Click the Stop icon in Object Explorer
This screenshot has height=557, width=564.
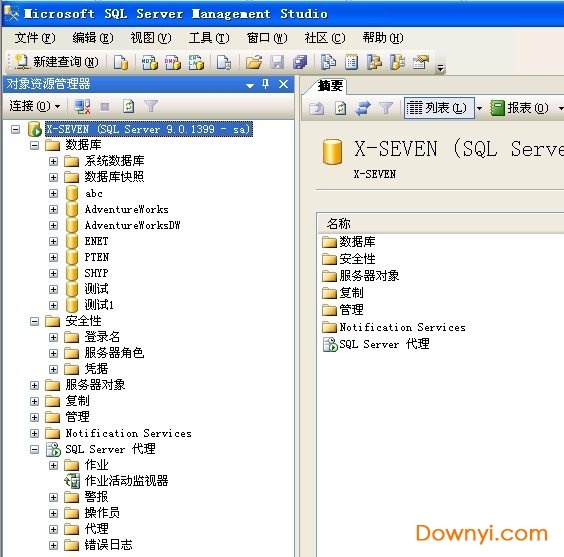click(105, 107)
